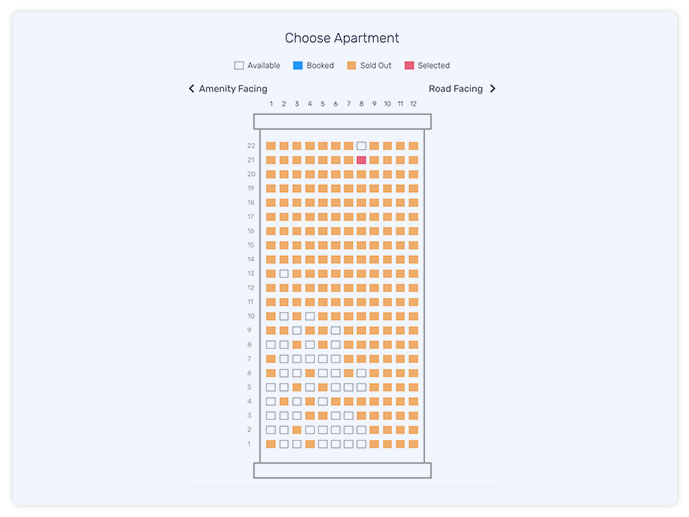The height and width of the screenshot is (517, 689).
Task: Pick available unit on floor 2, column 5
Action: [323, 430]
